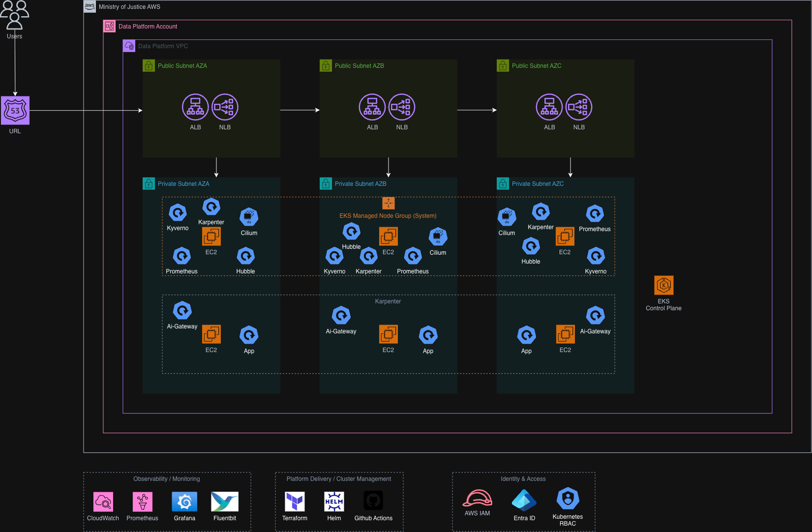Select the Data Platform Account label
The width and height of the screenshot is (812, 532).
coord(148,27)
